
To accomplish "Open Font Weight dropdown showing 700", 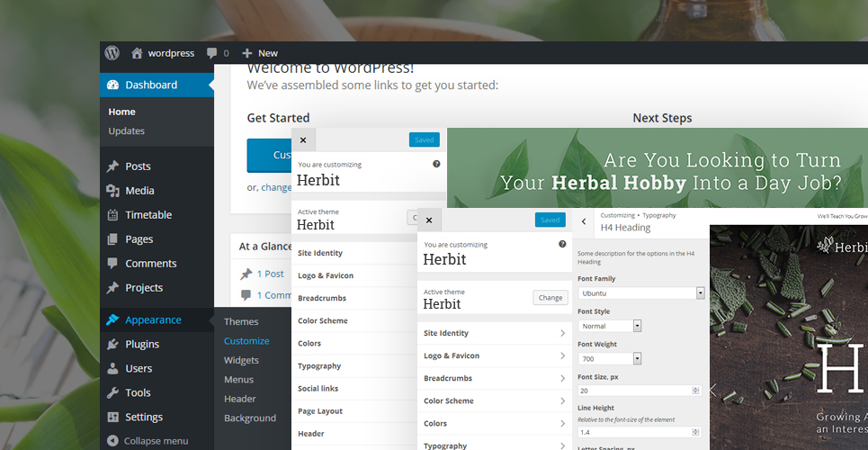I will click(x=610, y=358).
